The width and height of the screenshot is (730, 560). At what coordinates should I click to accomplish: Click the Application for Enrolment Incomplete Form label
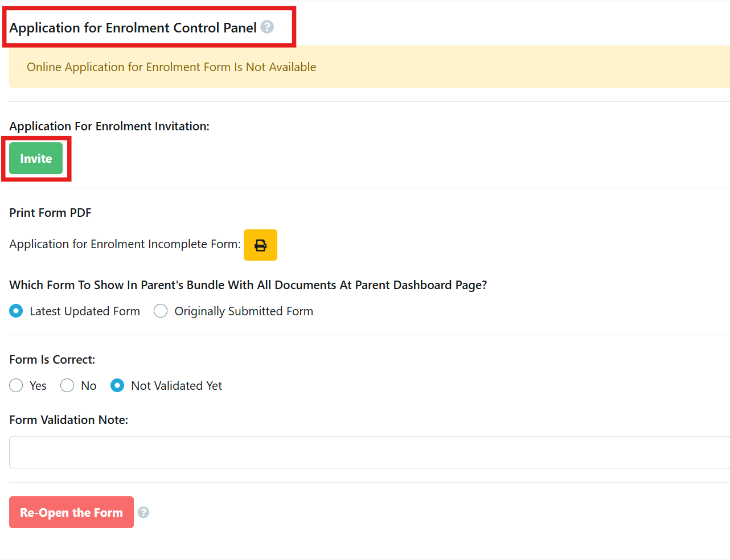tap(125, 244)
